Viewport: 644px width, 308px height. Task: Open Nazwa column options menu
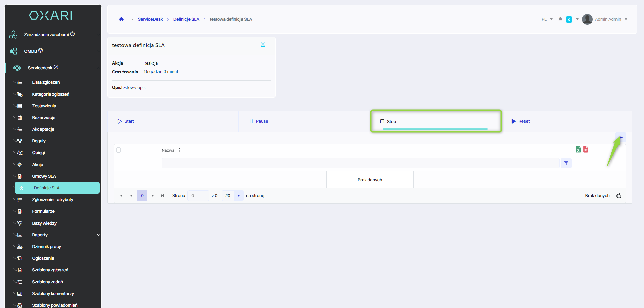click(179, 150)
